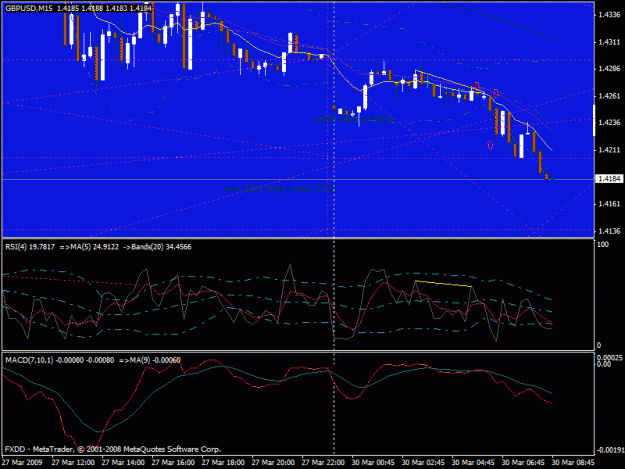Click the 1.4136 price axis label
This screenshot has width=625, height=469.
[x=609, y=231]
